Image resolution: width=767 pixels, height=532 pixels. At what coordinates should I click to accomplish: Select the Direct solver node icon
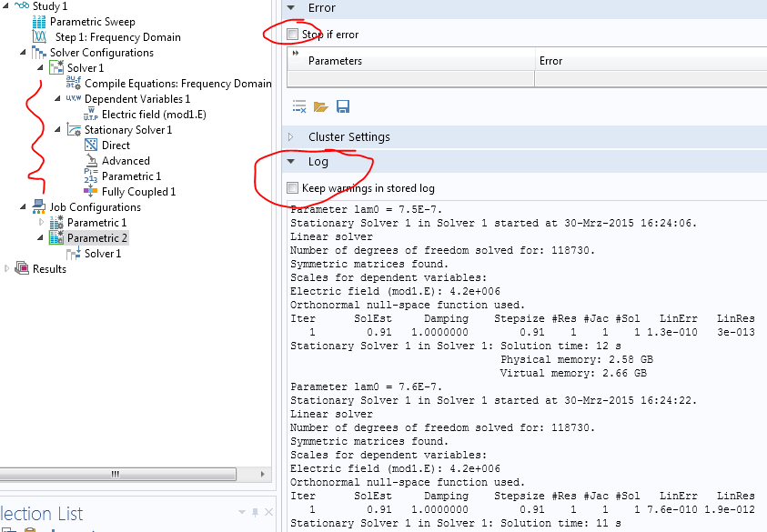click(x=91, y=146)
